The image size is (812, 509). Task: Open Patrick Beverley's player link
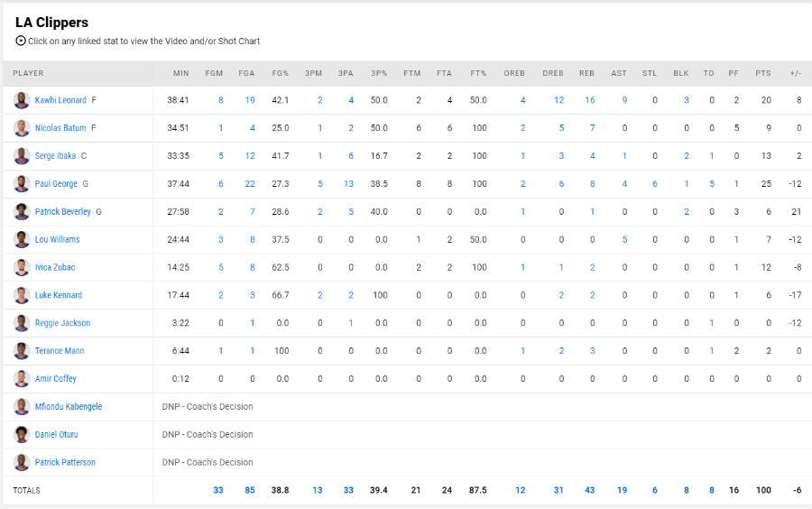pyautogui.click(x=62, y=212)
